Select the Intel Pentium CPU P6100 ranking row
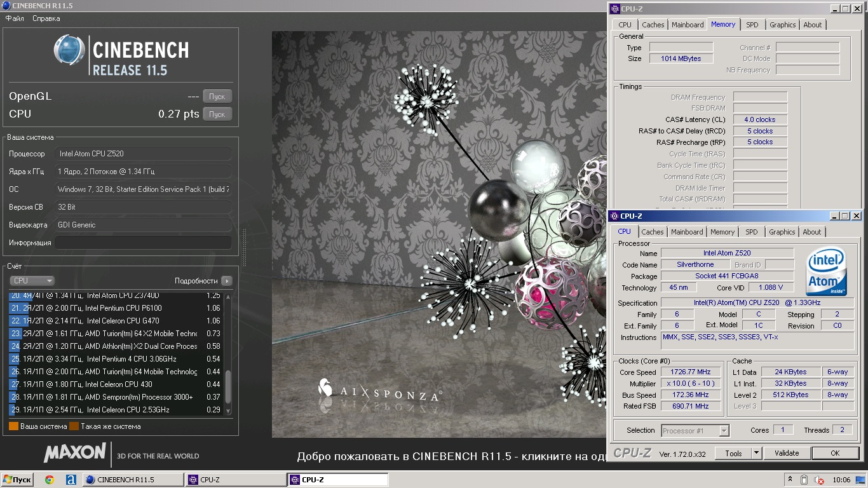868x488 pixels. (x=116, y=308)
